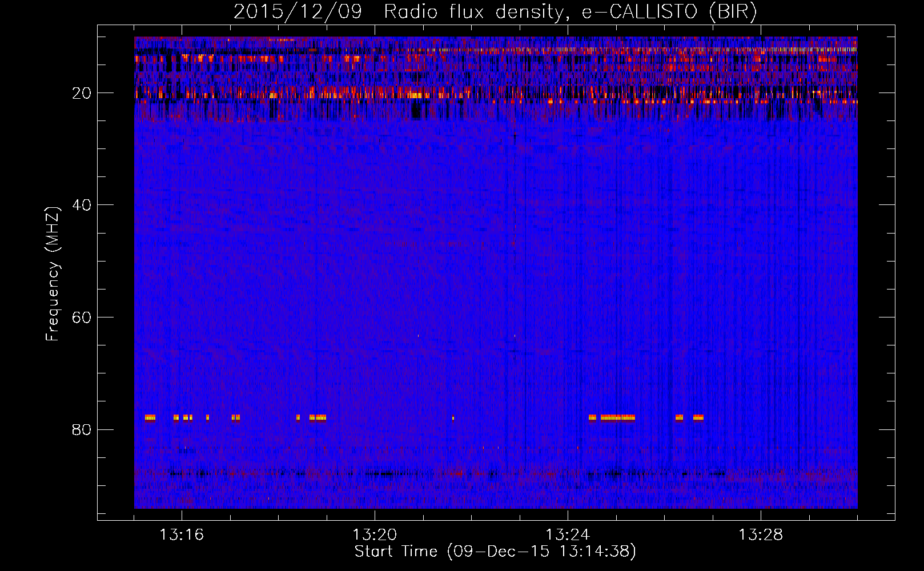
Task: Click the 13:20 time tick label
Action: (375, 535)
